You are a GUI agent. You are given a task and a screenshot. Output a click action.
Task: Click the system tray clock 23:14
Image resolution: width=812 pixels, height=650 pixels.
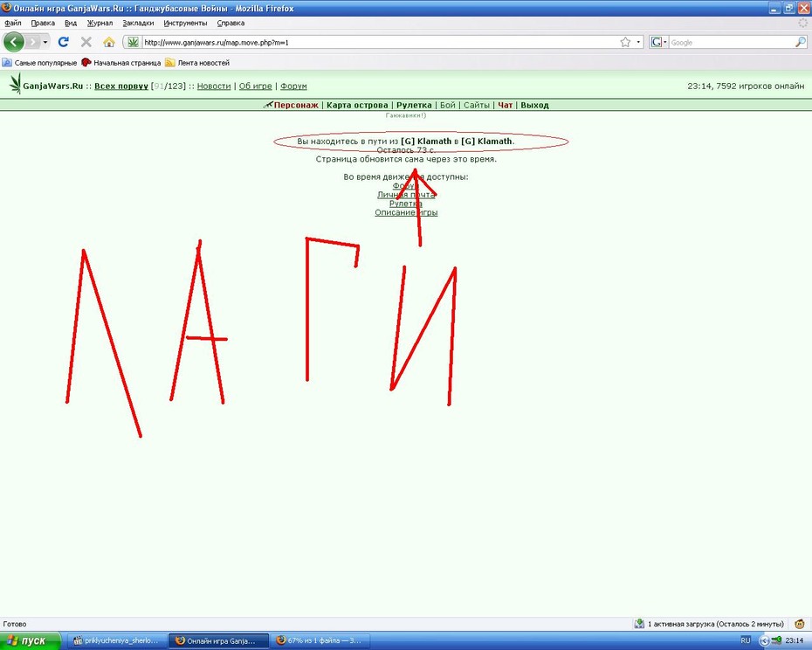coord(795,640)
